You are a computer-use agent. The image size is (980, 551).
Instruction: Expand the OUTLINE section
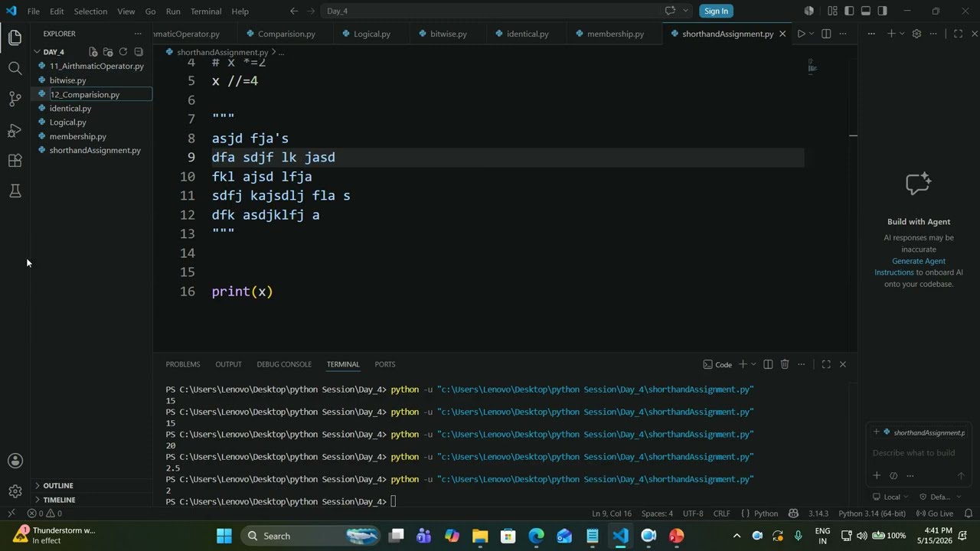[x=58, y=485]
